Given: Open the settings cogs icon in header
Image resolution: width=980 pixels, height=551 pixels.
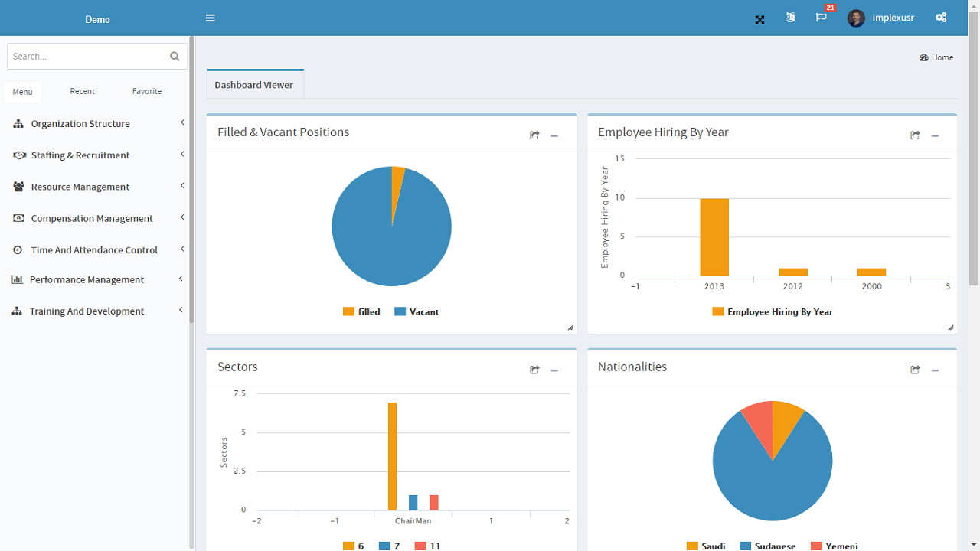Looking at the screenshot, I should (x=941, y=18).
